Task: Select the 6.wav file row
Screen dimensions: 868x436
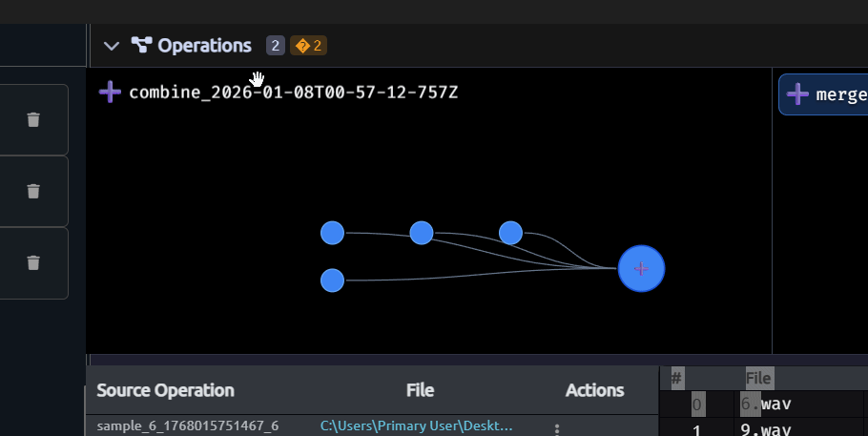Action: pos(766,405)
